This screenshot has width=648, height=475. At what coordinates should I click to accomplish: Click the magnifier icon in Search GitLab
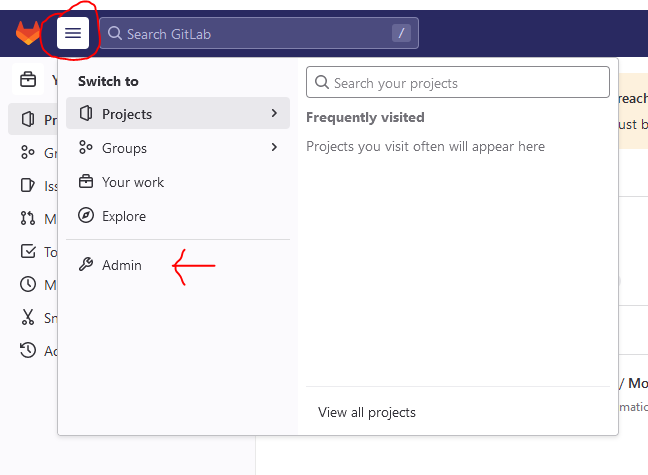pos(114,34)
